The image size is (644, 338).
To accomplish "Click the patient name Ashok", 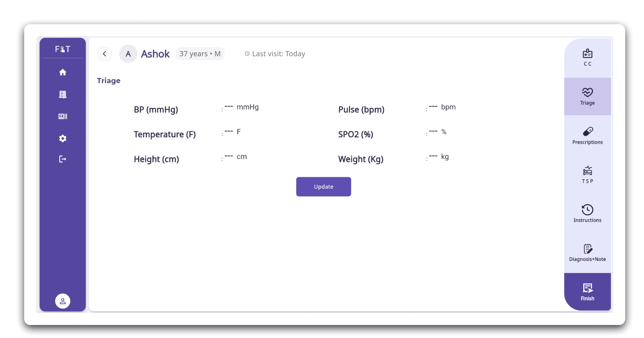I will click(x=155, y=54).
